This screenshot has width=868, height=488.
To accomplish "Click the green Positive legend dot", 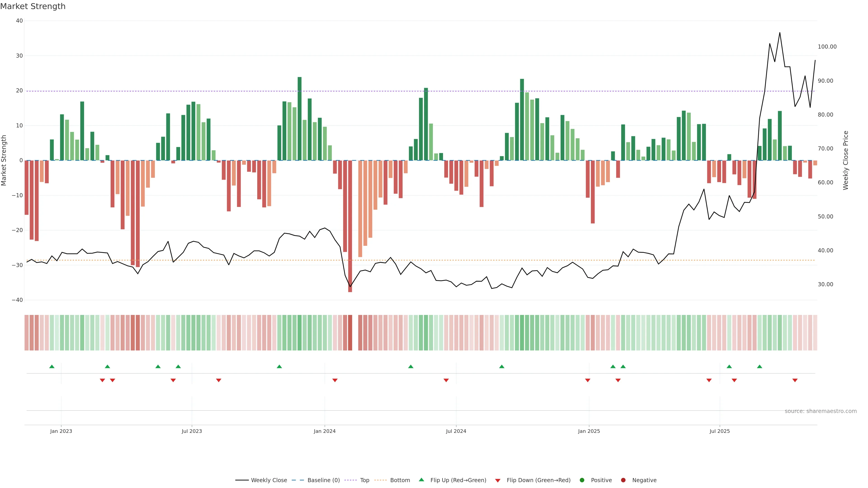I will tap(582, 480).
